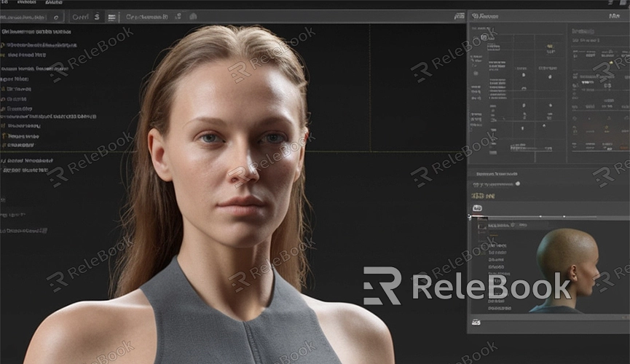630x364 pixels.
Task: Toggle the round white dot beside the settings row
Action: tap(518, 183)
